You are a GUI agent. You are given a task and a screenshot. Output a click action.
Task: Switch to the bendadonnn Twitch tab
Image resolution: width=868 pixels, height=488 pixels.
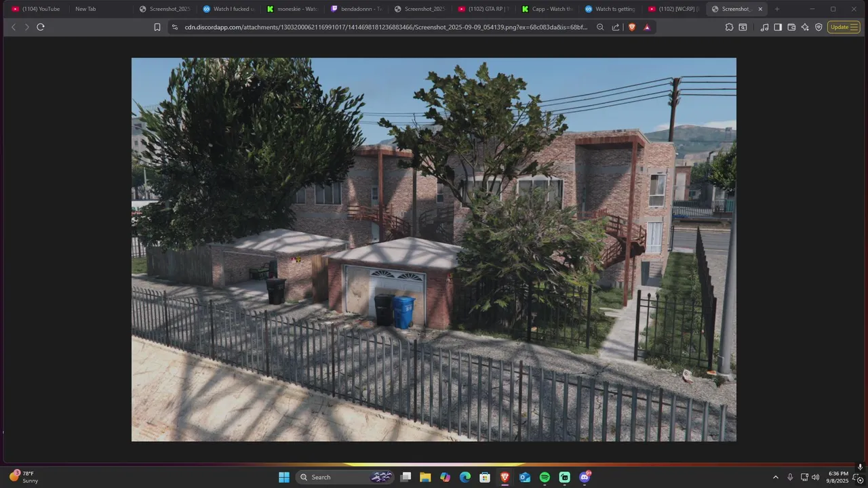356,9
